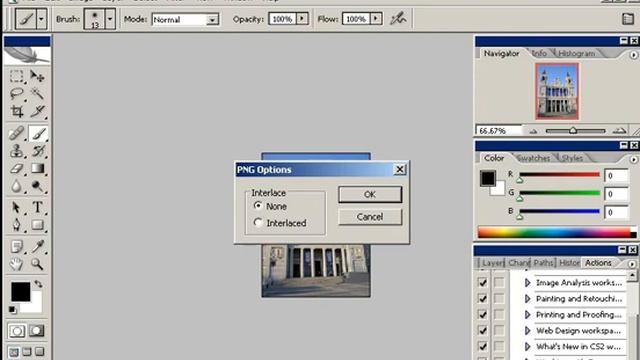Select the Gradient tool
Viewport: 640px width, 360px height.
[38, 169]
